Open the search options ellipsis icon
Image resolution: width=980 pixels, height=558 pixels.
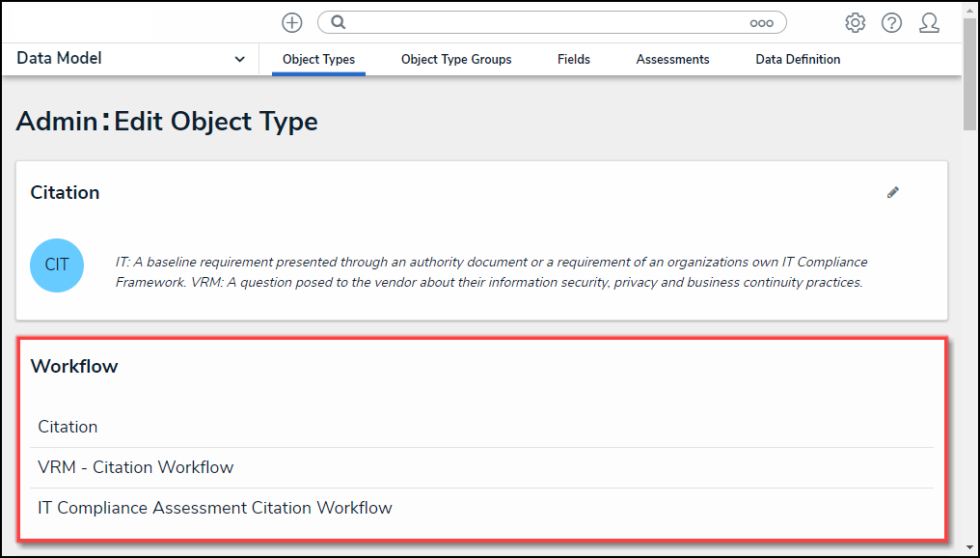coord(761,23)
